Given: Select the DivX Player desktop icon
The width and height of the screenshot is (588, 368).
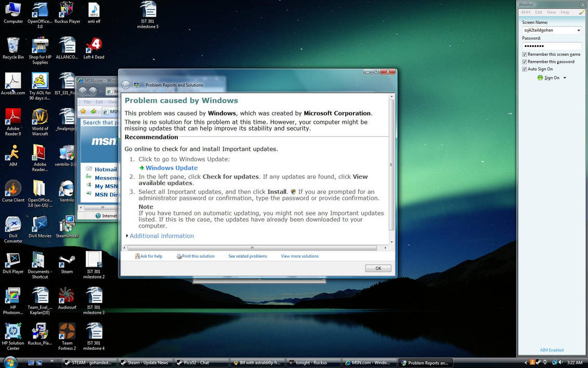Looking at the screenshot, I should [x=13, y=262].
